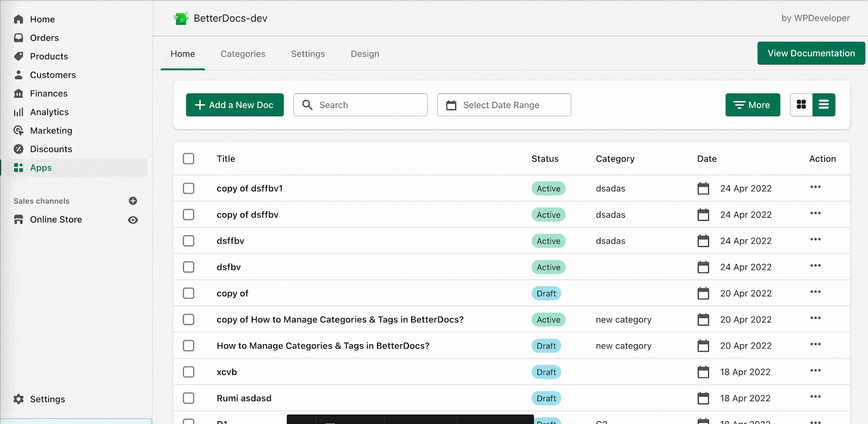Click dsadas category in dsffbv row
Image resolution: width=868 pixels, height=424 pixels.
(x=610, y=241)
